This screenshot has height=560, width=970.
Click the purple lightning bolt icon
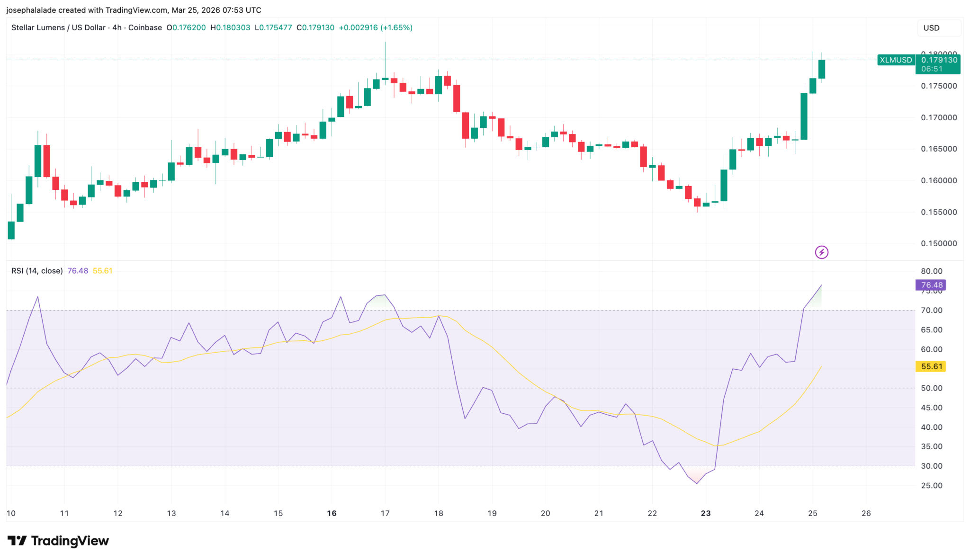[821, 252]
